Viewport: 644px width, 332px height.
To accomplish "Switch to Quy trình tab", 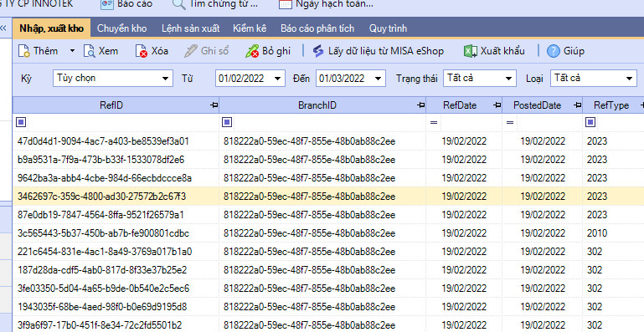I will [x=388, y=28].
